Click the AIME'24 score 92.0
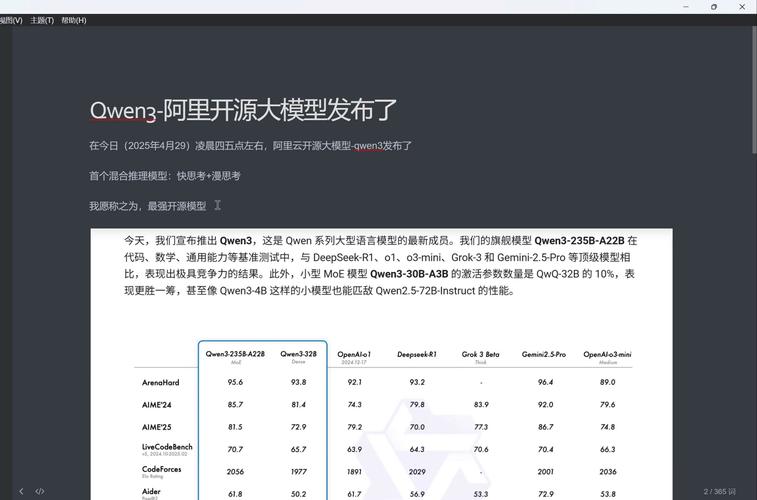 (x=545, y=404)
